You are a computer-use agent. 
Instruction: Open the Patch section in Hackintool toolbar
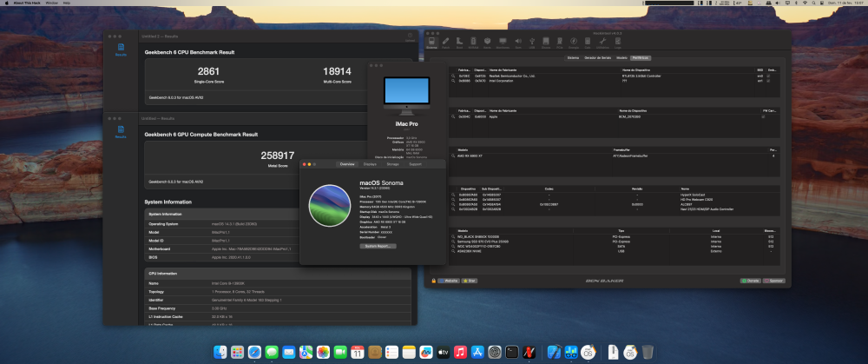[x=445, y=42]
